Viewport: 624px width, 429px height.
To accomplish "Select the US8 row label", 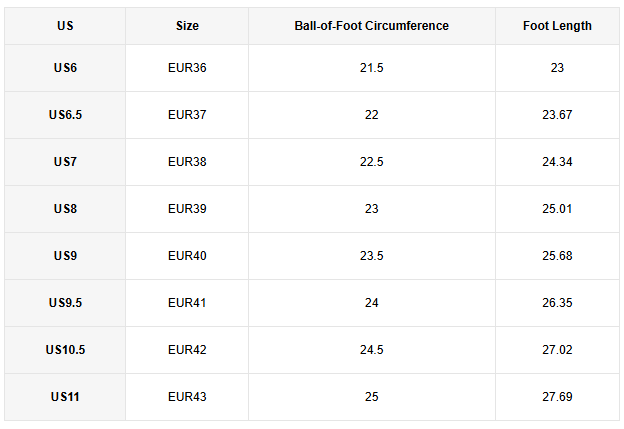I will pos(65,209).
